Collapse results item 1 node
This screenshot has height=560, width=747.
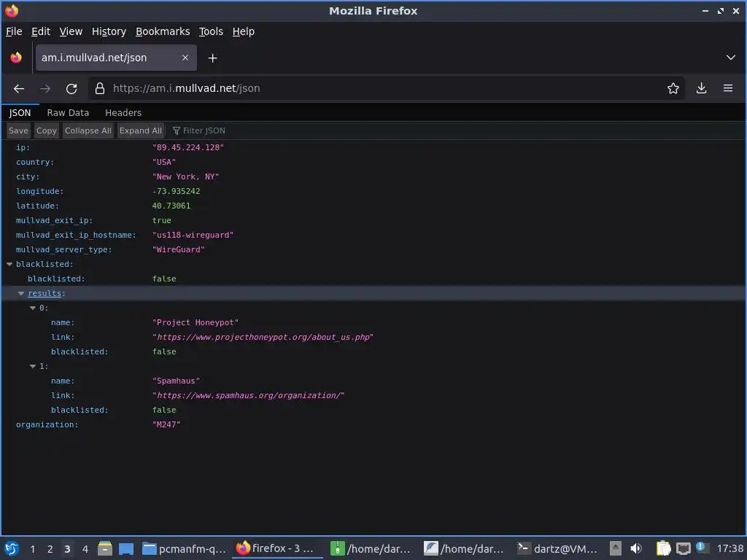click(33, 366)
